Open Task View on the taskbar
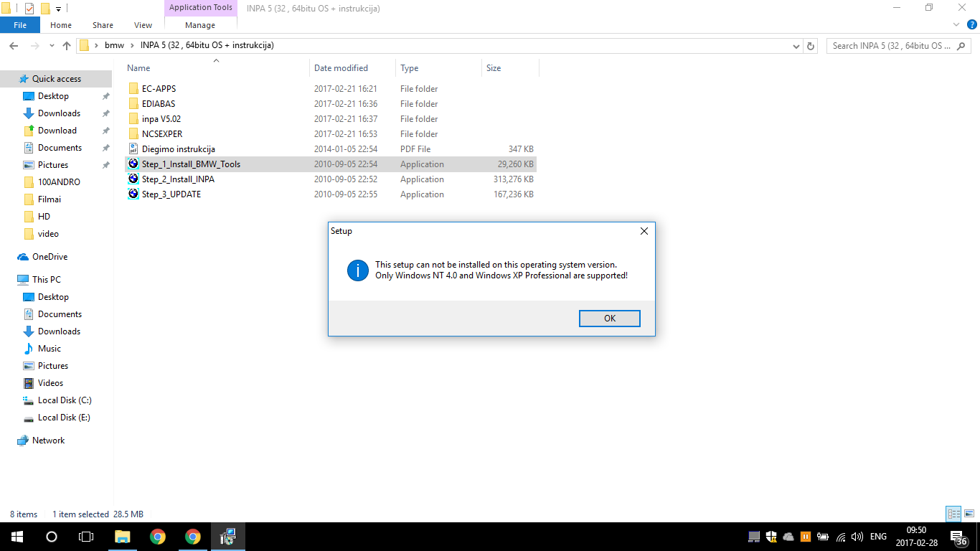Image resolution: width=980 pixels, height=551 pixels. (x=86, y=537)
